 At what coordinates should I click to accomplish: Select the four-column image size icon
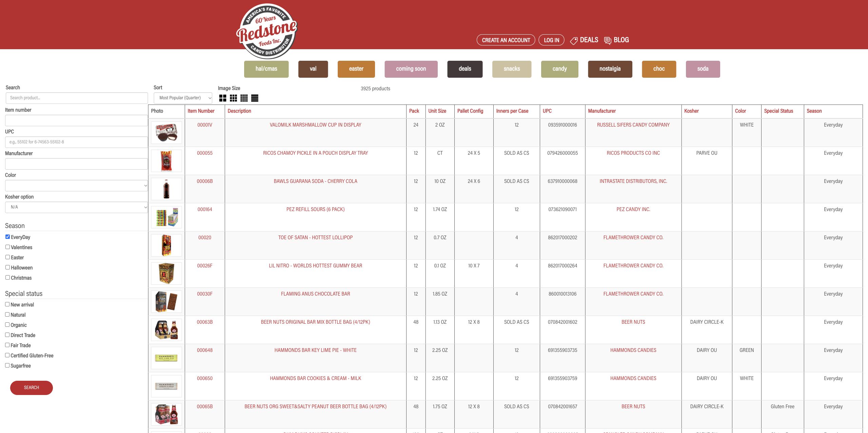click(244, 98)
